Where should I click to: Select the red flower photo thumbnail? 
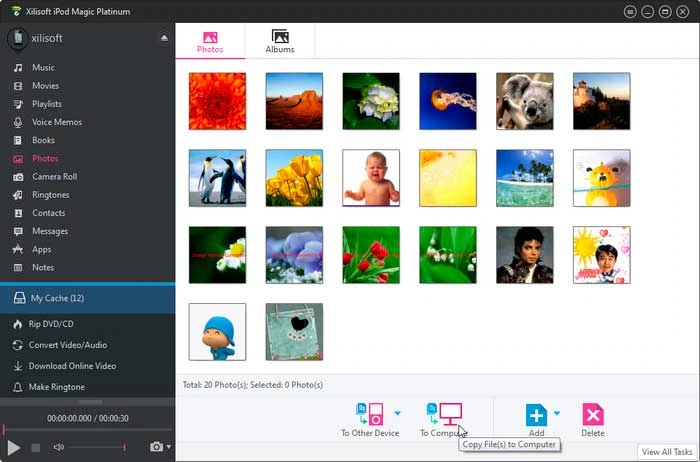pos(217,101)
